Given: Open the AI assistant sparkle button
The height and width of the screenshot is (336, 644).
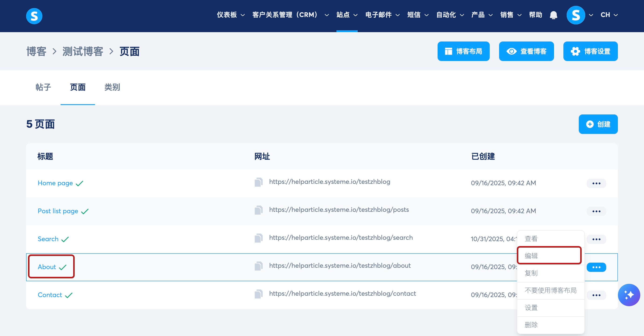Looking at the screenshot, I should (629, 295).
